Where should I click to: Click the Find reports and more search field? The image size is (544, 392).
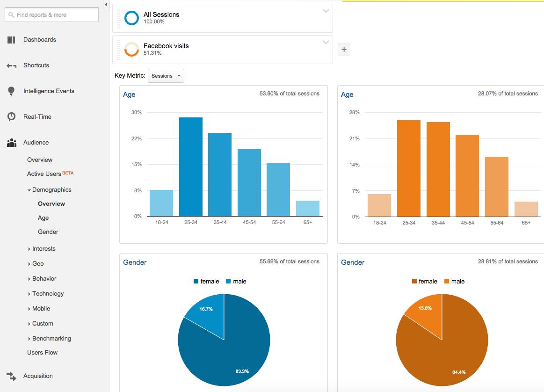51,15
